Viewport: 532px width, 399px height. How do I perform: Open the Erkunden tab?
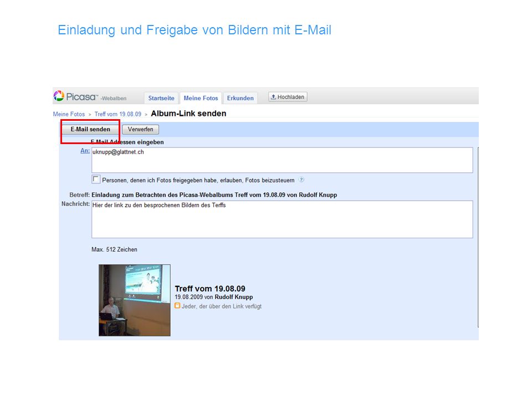240,98
